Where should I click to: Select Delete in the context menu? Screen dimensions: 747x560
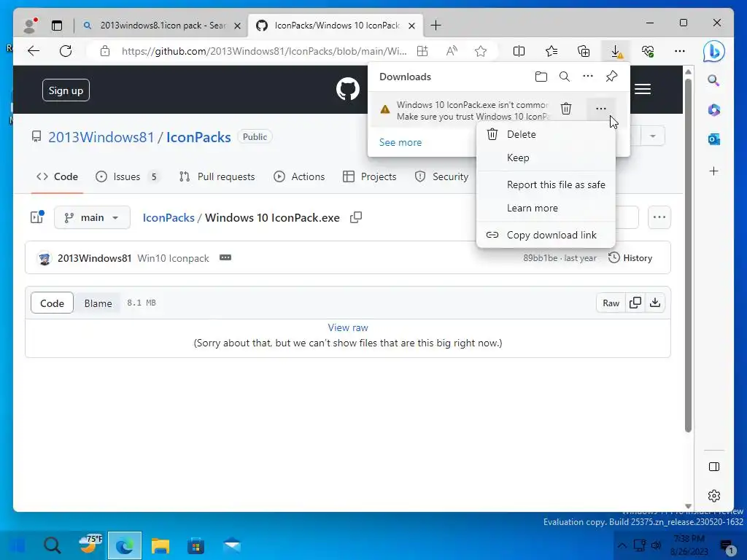[546, 134]
